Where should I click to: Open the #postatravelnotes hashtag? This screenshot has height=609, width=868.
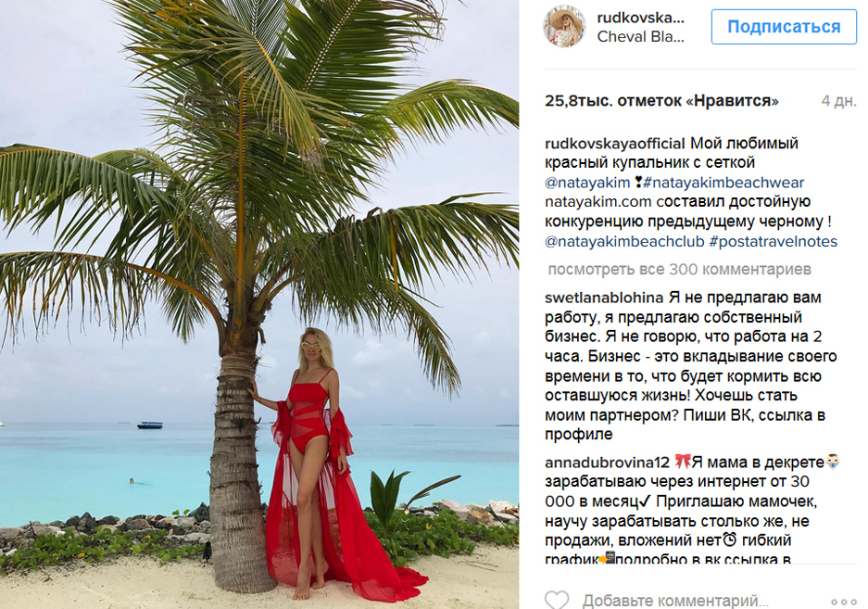click(x=774, y=242)
